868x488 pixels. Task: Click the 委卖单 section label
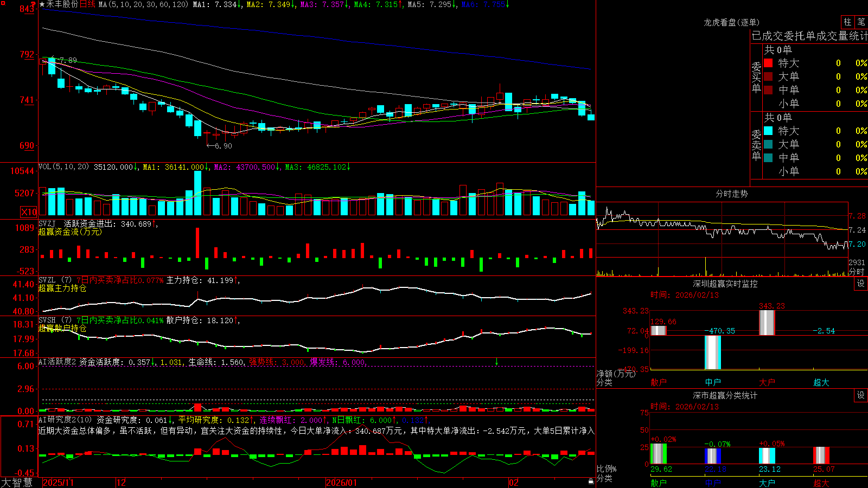click(756, 145)
